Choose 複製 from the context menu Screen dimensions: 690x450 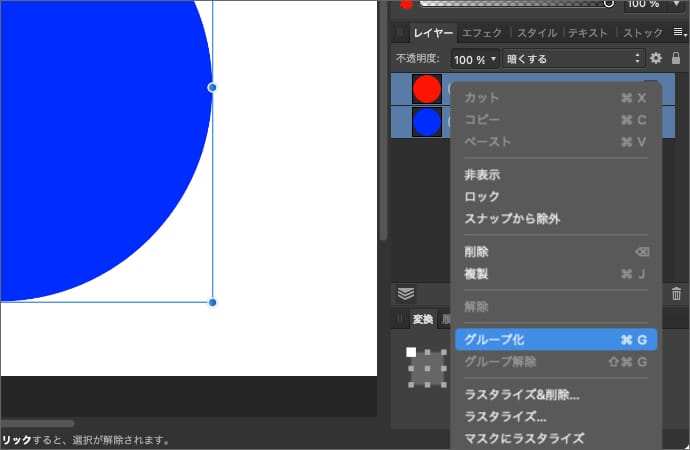476,273
